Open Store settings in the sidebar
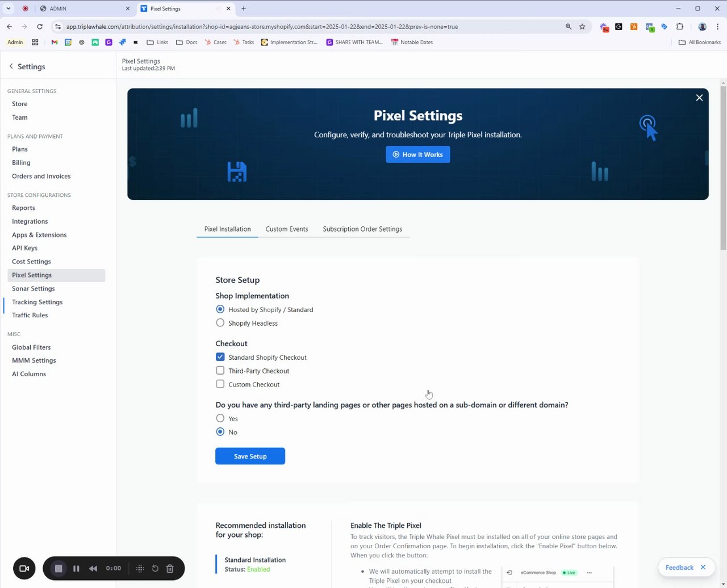This screenshot has height=588, width=727. (x=20, y=104)
